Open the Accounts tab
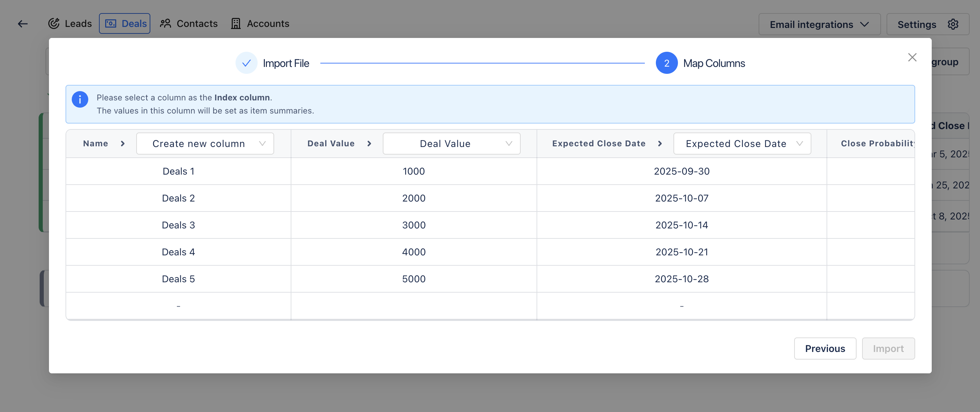Viewport: 980px width, 412px height. 260,23
